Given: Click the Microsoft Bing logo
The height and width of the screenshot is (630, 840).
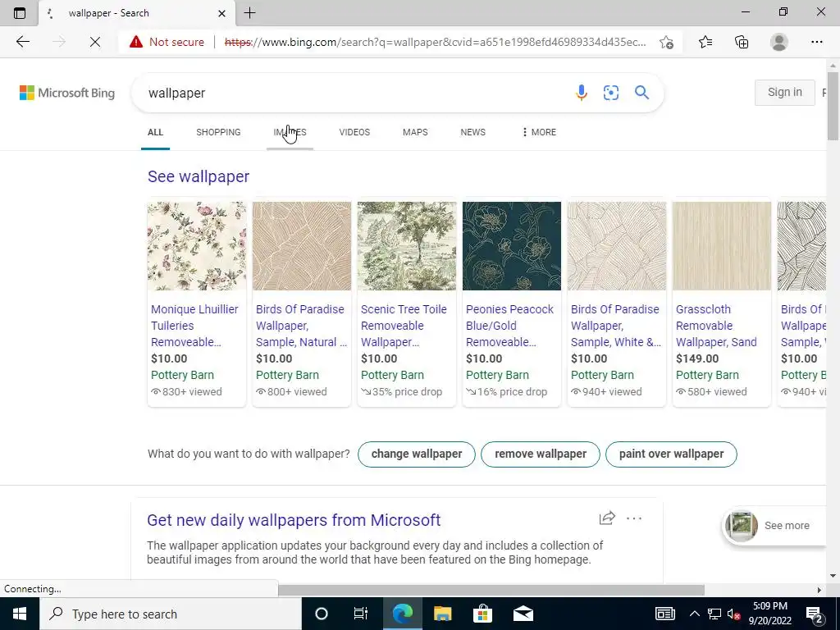Looking at the screenshot, I should [67, 93].
